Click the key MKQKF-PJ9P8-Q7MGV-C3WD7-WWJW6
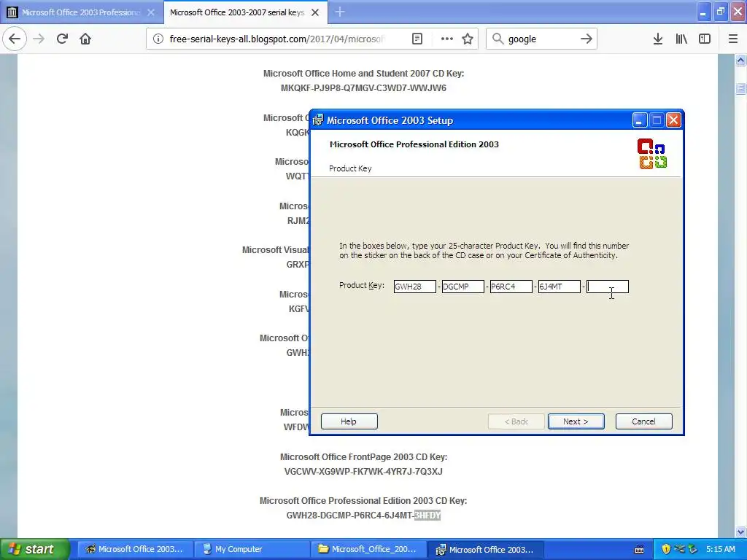The width and height of the screenshot is (747, 560). click(363, 88)
